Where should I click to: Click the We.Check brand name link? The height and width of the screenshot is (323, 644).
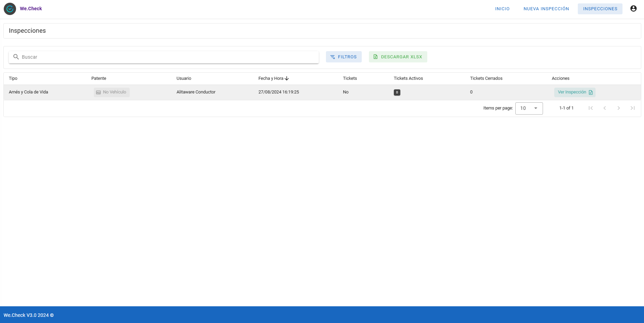click(x=31, y=9)
